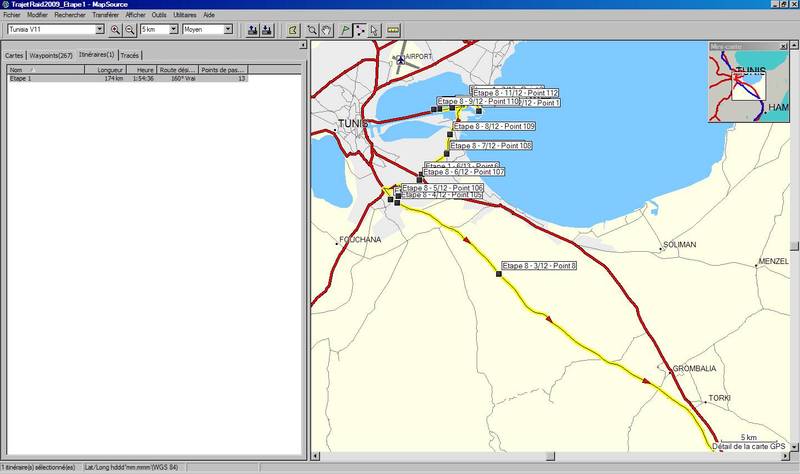Image resolution: width=800 pixels, height=474 pixels.
Task: Select the Etape 1 route row
Action: (x=128, y=79)
